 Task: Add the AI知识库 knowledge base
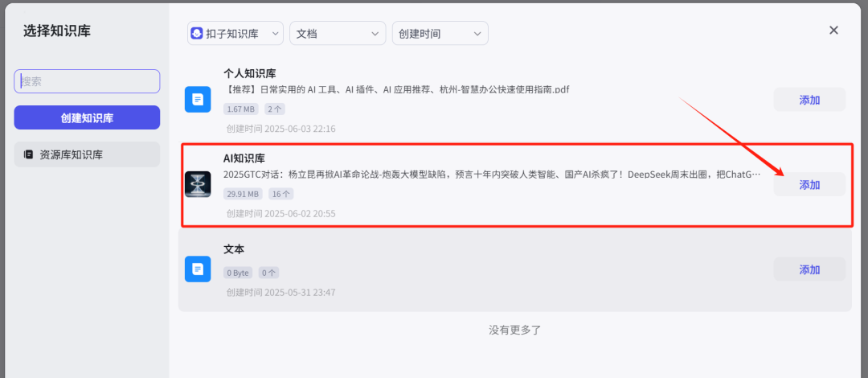pos(809,184)
